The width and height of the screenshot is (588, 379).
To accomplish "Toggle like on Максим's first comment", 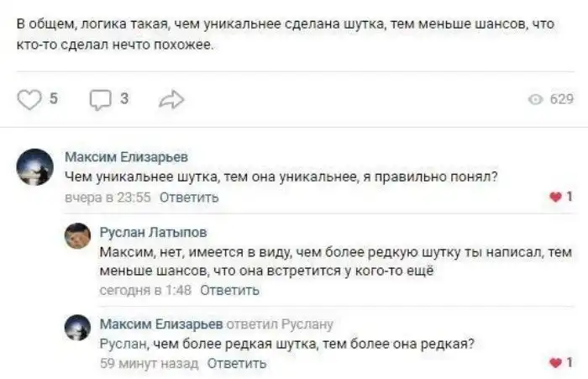I will pos(554,197).
